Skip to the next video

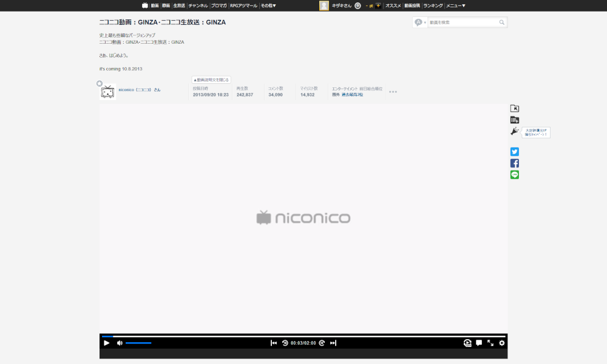point(333,343)
